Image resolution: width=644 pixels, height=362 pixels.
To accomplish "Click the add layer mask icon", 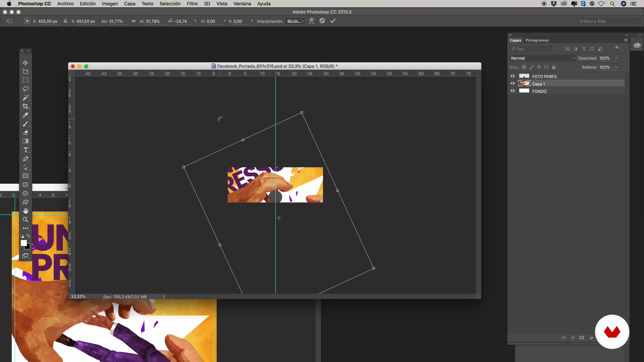I will point(582,338).
